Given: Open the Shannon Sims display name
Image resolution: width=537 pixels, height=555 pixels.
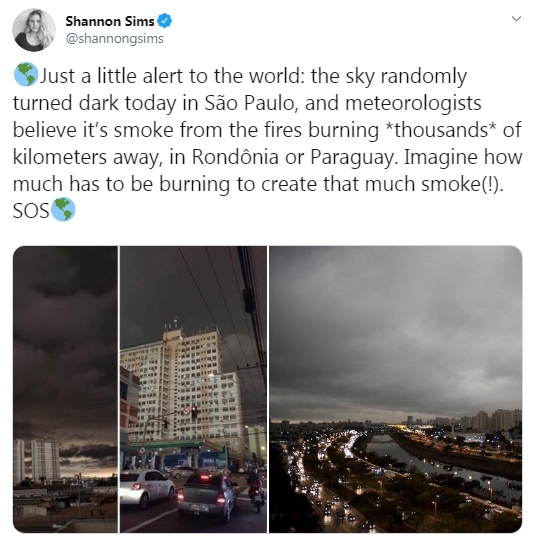Looking at the screenshot, I should point(110,21).
